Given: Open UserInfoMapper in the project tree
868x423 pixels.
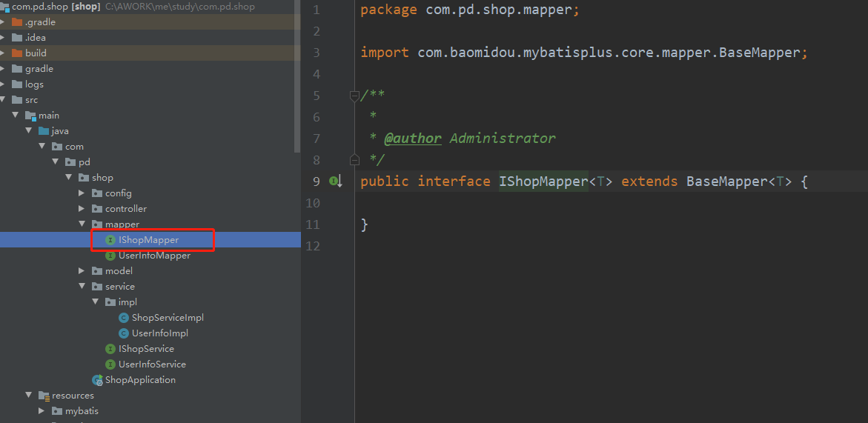Looking at the screenshot, I should 154,256.
